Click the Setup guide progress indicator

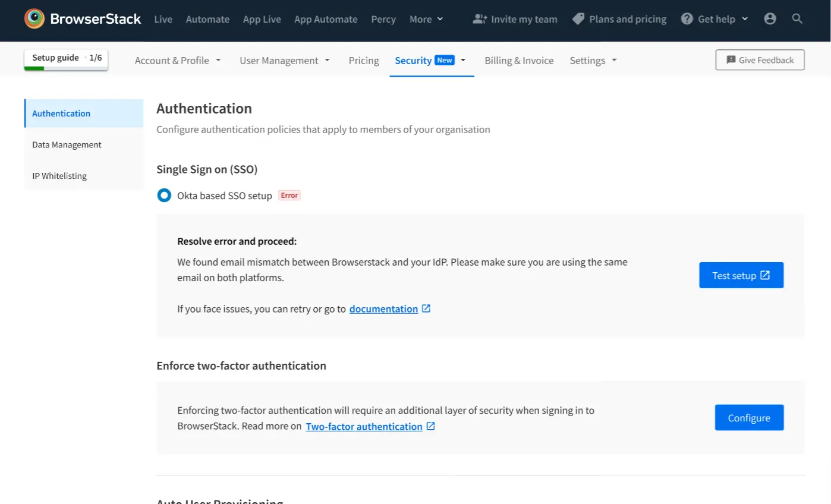pos(66,59)
